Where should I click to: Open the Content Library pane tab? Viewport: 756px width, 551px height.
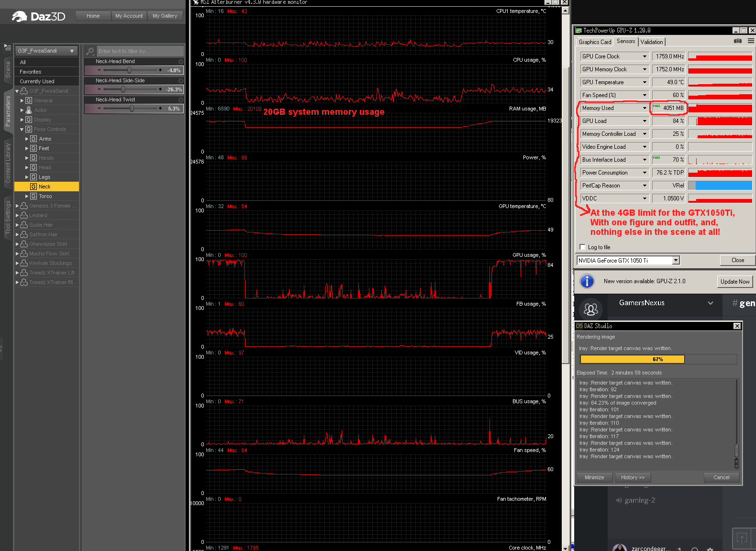pos(8,163)
